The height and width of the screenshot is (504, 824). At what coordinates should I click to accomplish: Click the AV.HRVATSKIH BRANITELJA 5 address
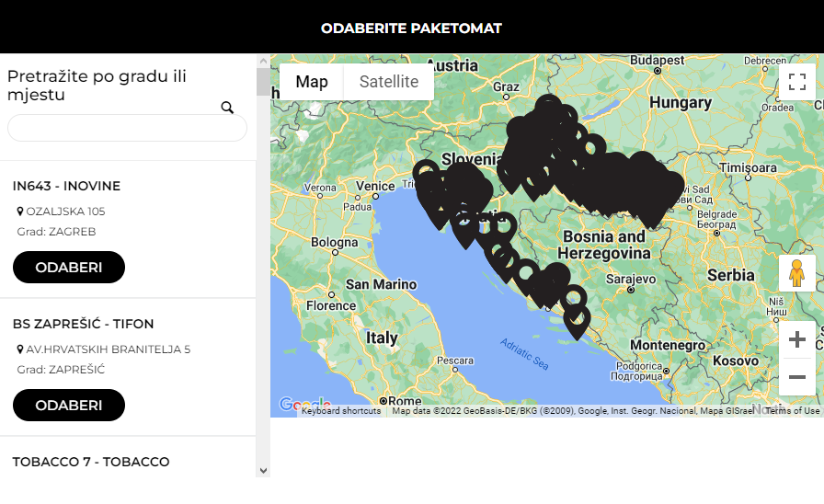pyautogui.click(x=109, y=349)
